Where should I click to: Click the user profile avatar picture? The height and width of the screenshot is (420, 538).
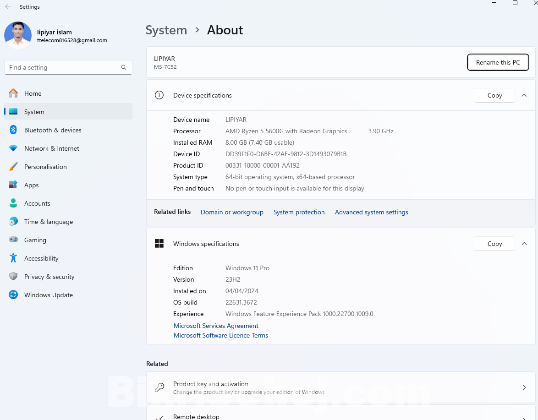click(x=17, y=35)
